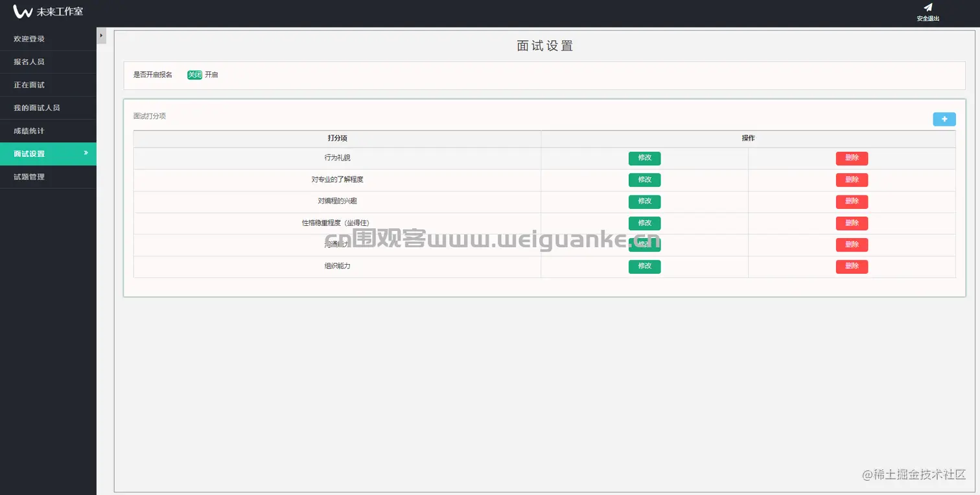Click the 是否开启报名 label

[153, 75]
